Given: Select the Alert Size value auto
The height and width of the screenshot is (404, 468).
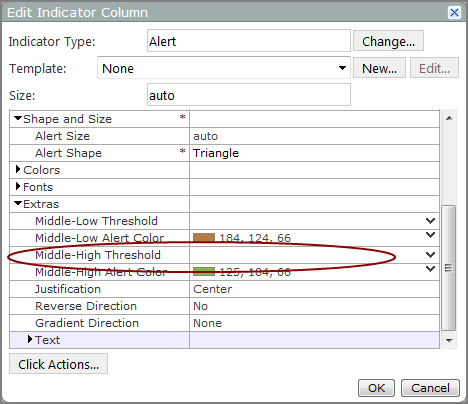Looking at the screenshot, I should pos(205,136).
